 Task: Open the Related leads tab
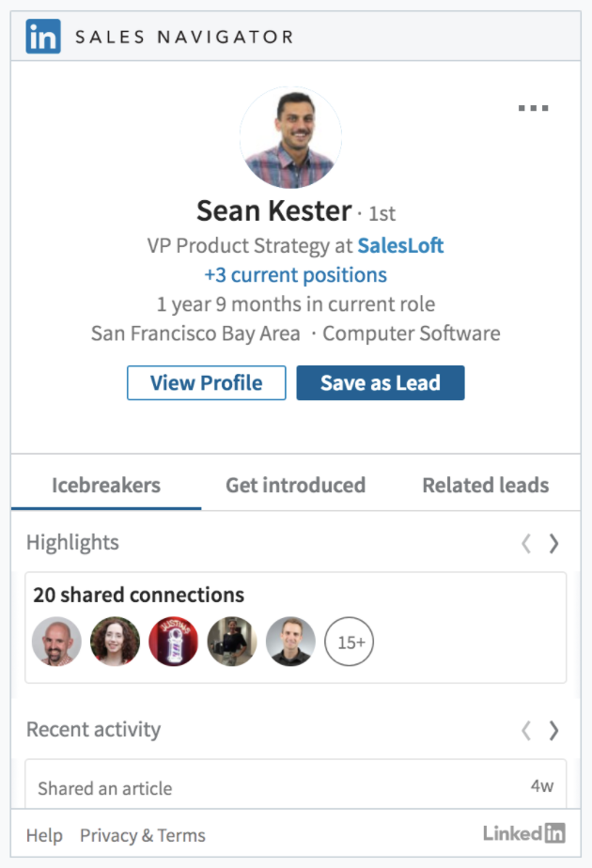[485, 485]
